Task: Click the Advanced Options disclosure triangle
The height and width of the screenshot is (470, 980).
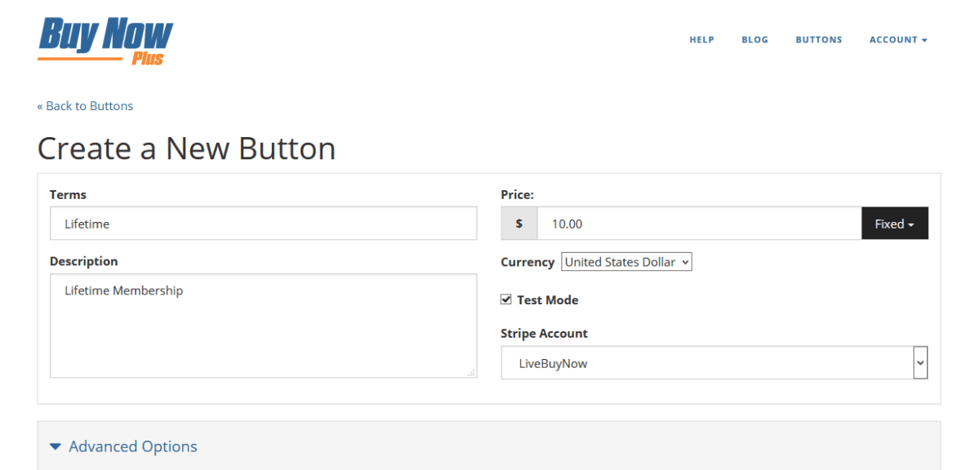Action: (x=55, y=446)
